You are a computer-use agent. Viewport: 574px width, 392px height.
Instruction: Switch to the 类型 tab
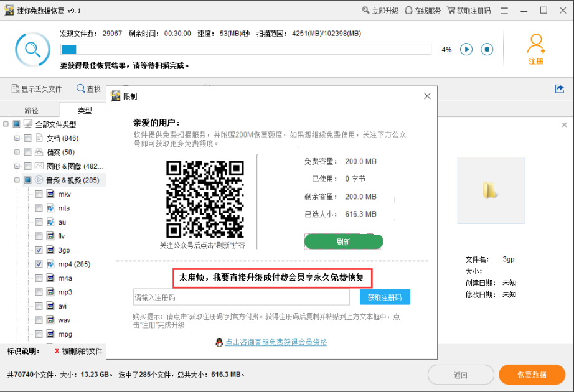click(85, 110)
